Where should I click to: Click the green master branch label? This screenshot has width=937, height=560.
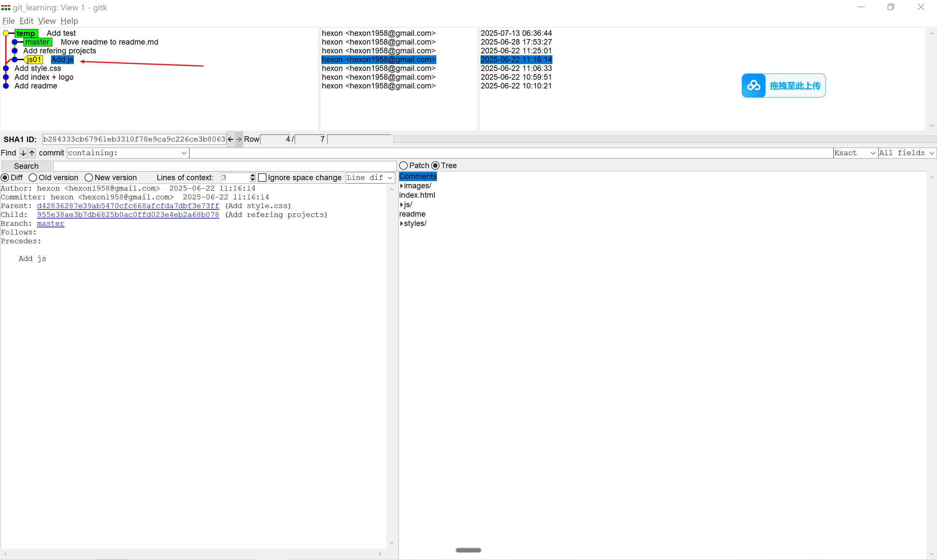[x=37, y=42]
